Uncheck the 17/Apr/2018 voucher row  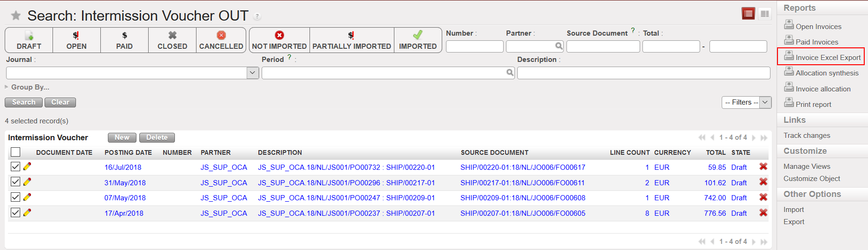[x=15, y=212]
